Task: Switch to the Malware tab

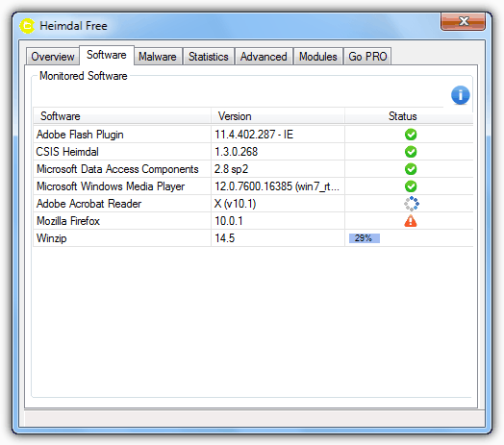Action: (158, 57)
